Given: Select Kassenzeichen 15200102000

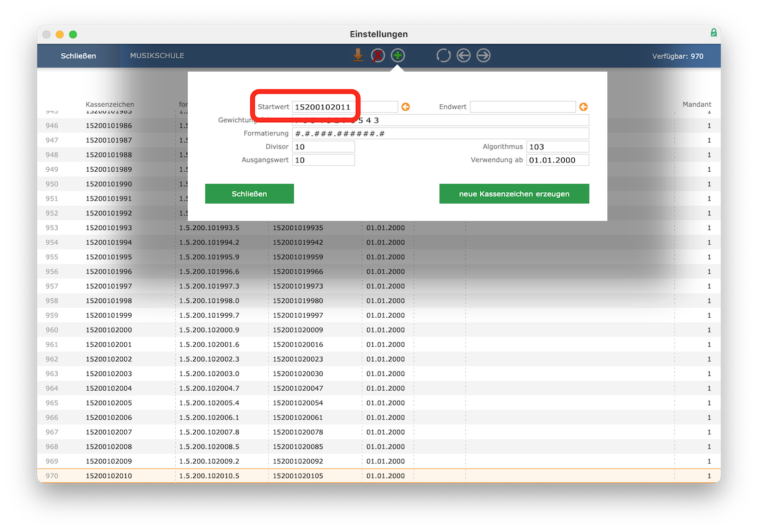Looking at the screenshot, I should coord(109,330).
